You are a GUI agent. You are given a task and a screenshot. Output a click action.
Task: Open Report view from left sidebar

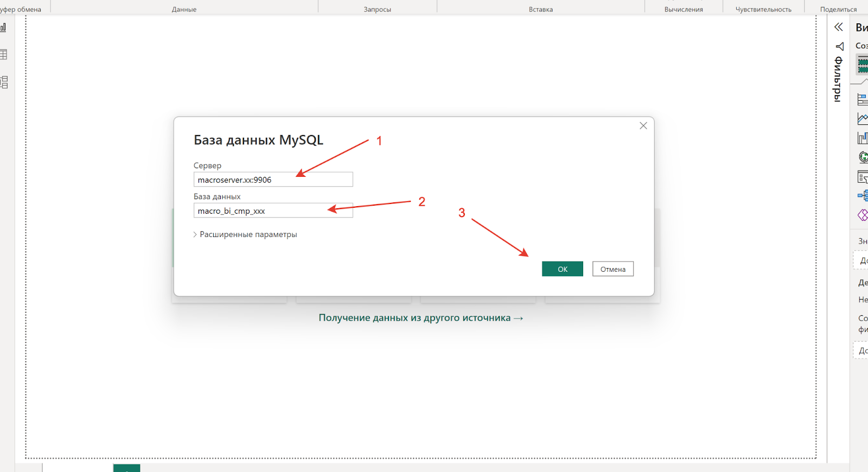click(3, 27)
